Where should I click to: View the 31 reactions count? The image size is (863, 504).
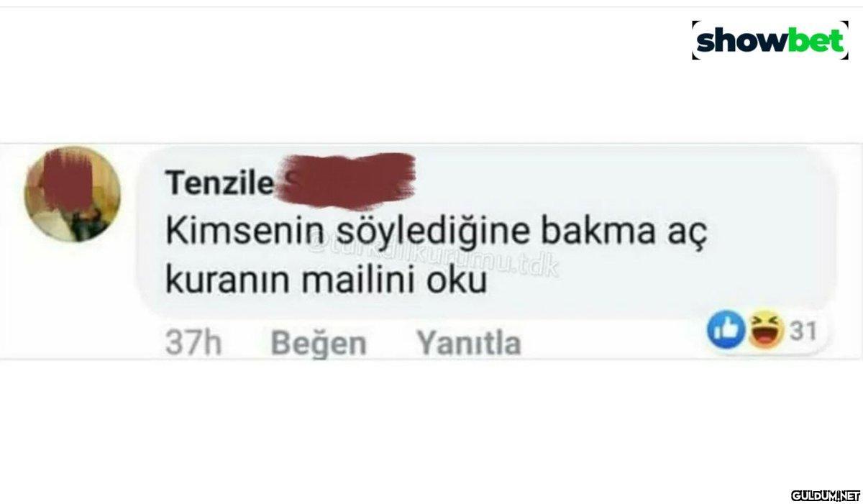(803, 331)
